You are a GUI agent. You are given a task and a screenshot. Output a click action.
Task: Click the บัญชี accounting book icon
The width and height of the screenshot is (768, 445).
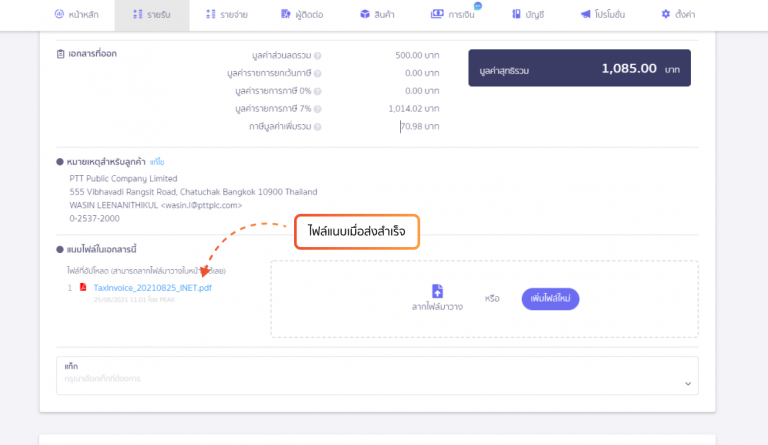click(515, 15)
